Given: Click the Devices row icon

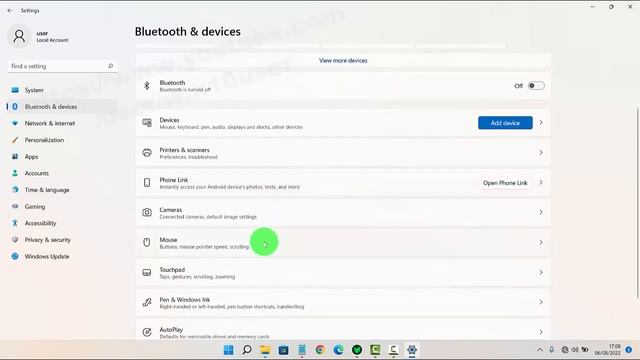Looking at the screenshot, I should pos(147,122).
